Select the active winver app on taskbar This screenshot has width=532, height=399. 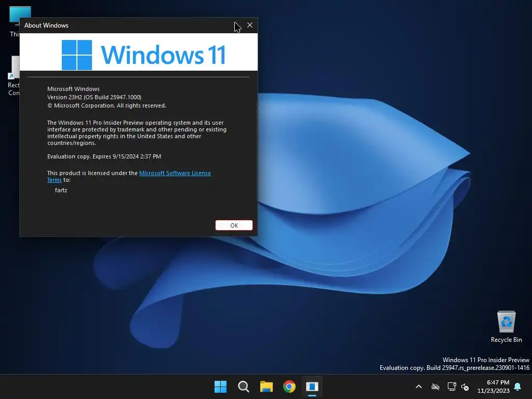[x=312, y=387]
